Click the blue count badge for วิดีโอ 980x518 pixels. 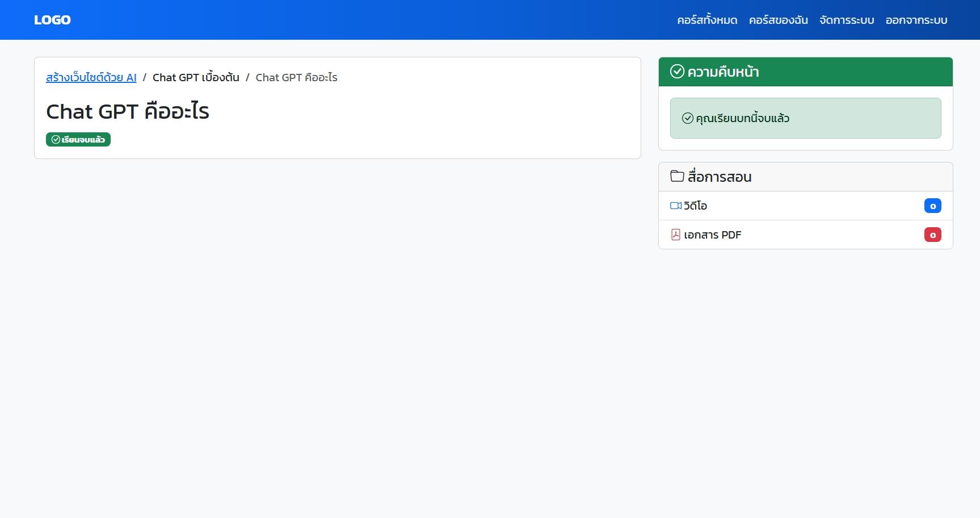[x=933, y=206]
